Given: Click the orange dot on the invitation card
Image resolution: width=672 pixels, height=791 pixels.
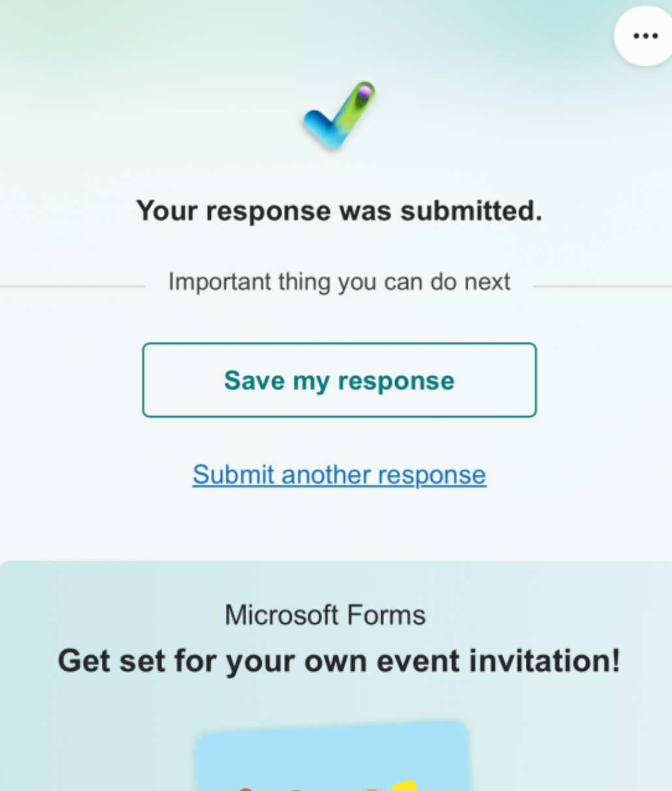Looking at the screenshot, I should pos(246,788).
